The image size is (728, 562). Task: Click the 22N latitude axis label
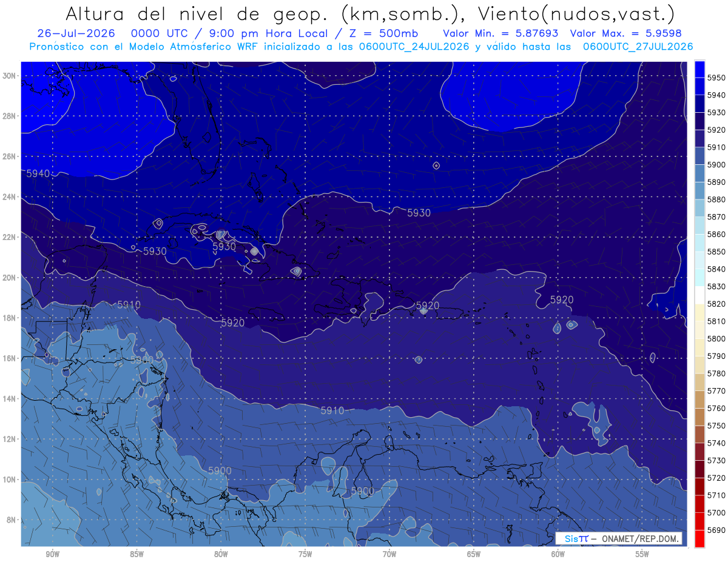[x=9, y=237]
